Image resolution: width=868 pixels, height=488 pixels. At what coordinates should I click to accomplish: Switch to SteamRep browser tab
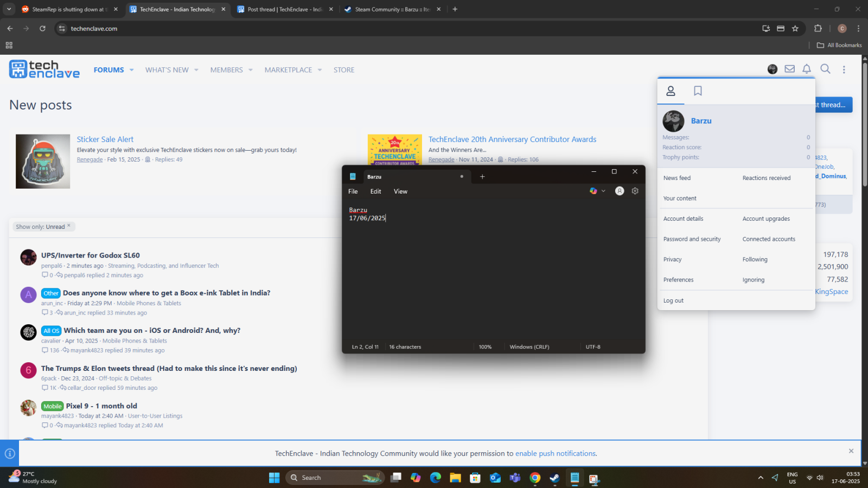[x=69, y=9]
